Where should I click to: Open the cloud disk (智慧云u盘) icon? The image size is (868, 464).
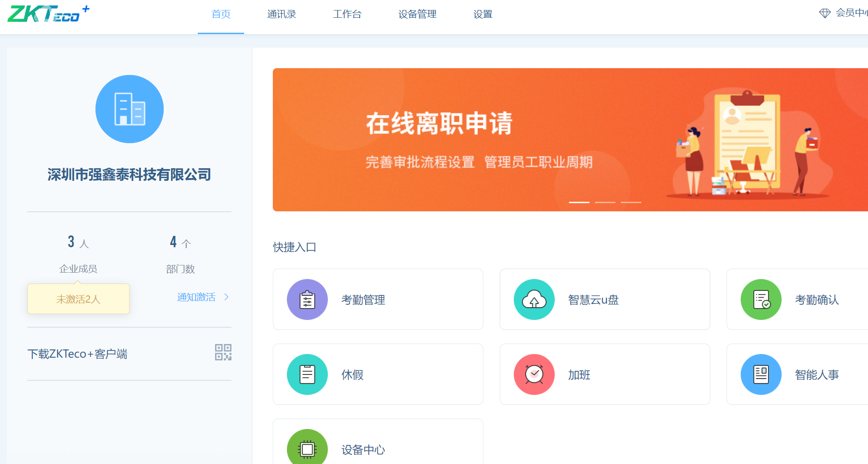[x=534, y=299]
